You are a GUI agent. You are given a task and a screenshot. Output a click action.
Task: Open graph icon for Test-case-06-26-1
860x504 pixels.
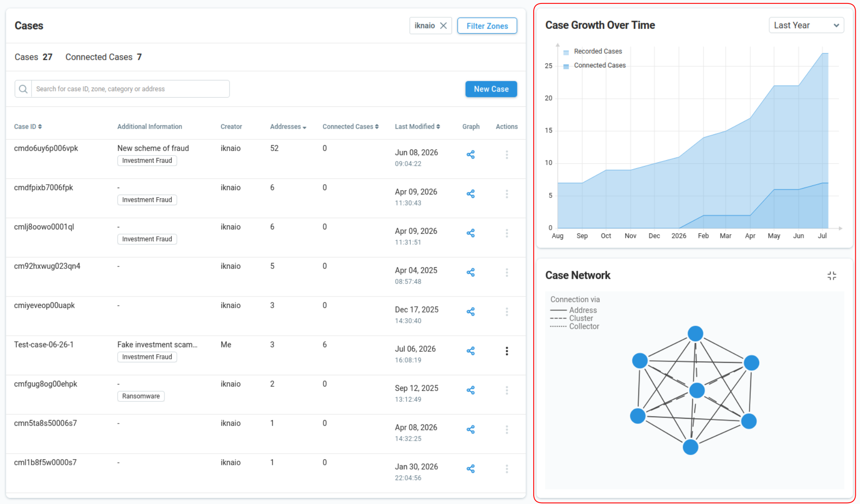[x=470, y=351]
